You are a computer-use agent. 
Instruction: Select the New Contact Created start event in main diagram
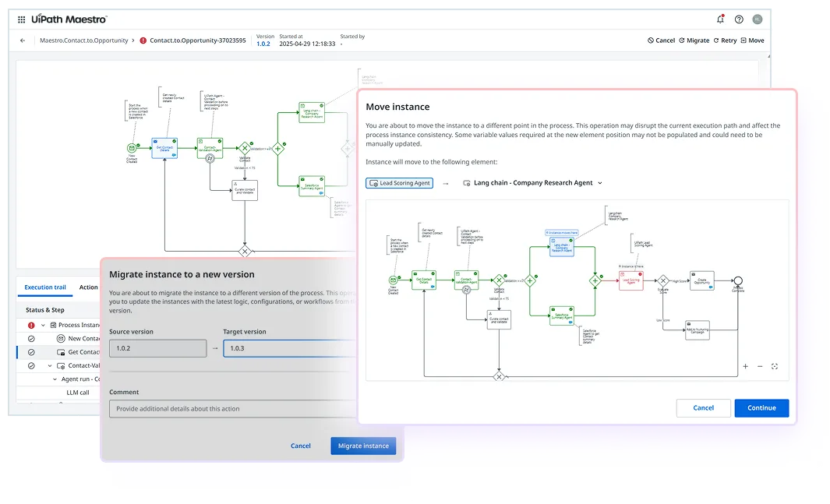tap(132, 148)
